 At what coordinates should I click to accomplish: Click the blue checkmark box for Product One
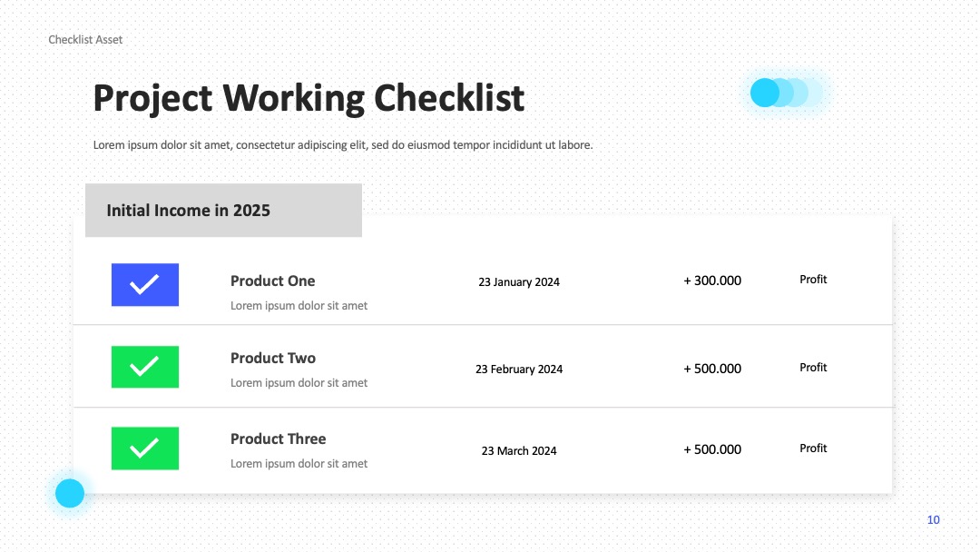click(145, 284)
